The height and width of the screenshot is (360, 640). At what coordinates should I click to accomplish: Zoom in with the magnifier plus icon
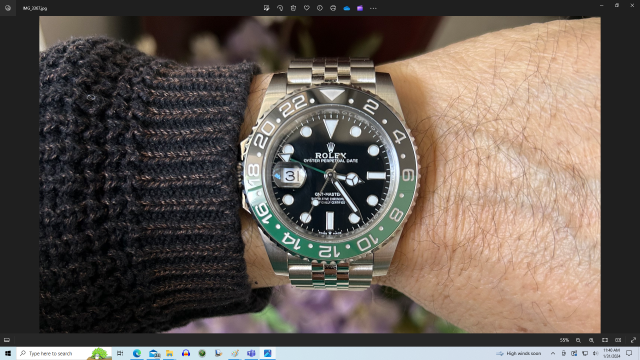point(591,340)
